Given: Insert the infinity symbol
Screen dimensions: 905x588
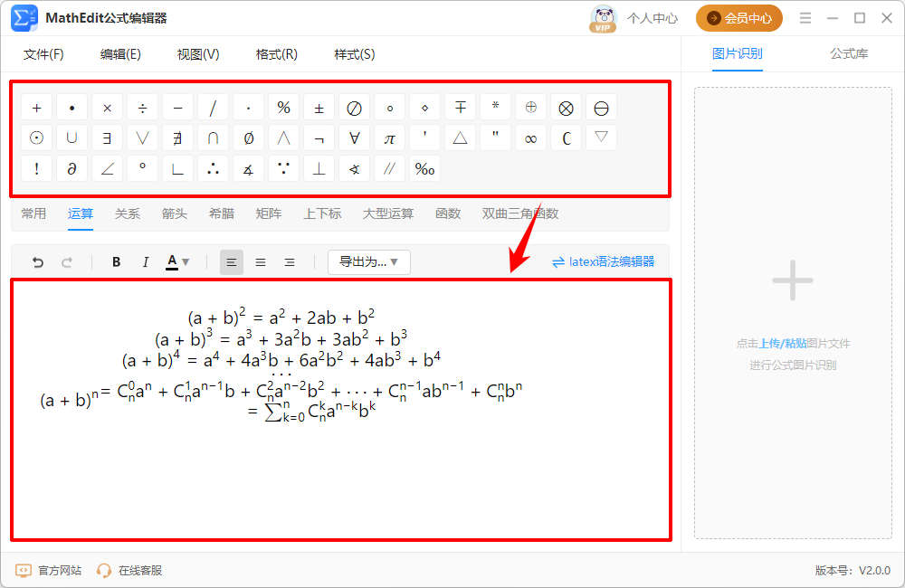Looking at the screenshot, I should 530,138.
